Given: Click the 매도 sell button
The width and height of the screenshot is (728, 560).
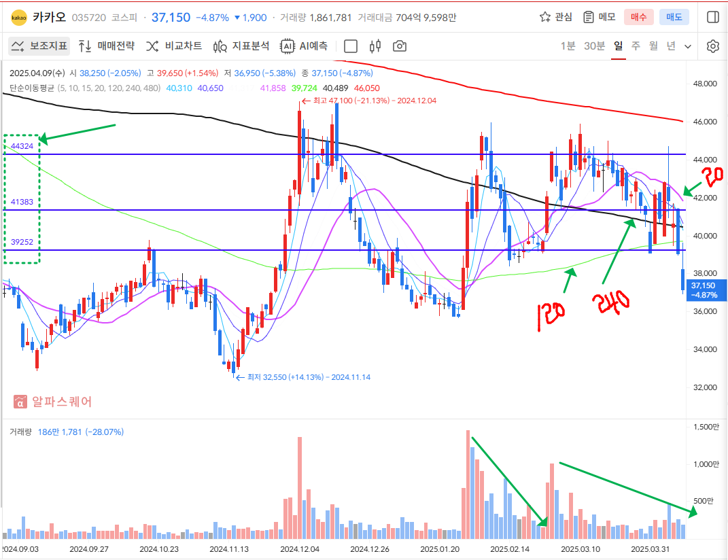Looking at the screenshot, I should pos(674,17).
